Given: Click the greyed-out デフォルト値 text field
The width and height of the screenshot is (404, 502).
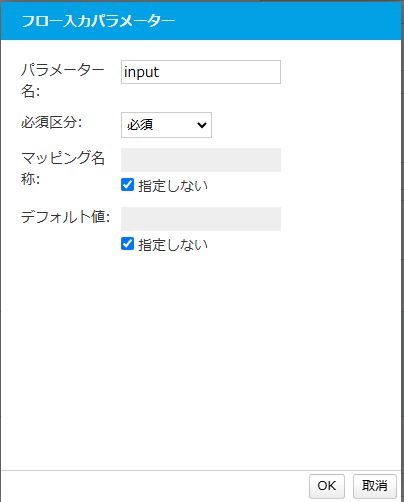Looking at the screenshot, I should coord(201,219).
